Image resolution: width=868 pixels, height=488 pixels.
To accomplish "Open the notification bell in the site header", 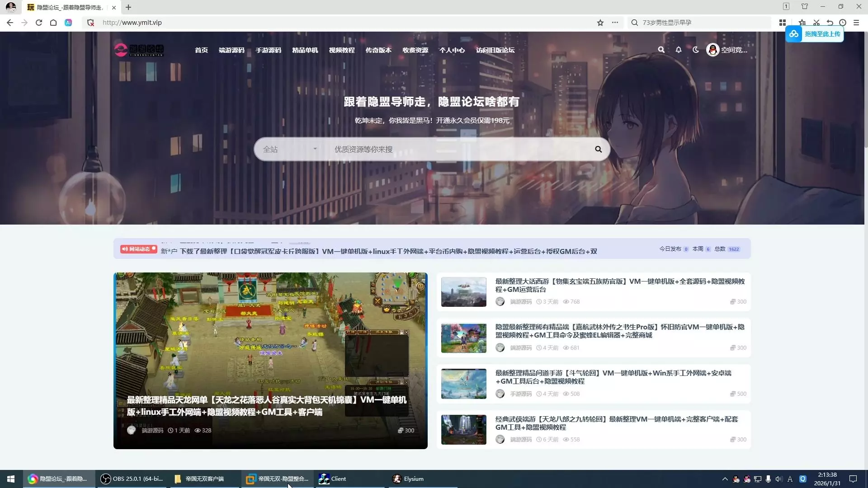I will click(x=678, y=50).
